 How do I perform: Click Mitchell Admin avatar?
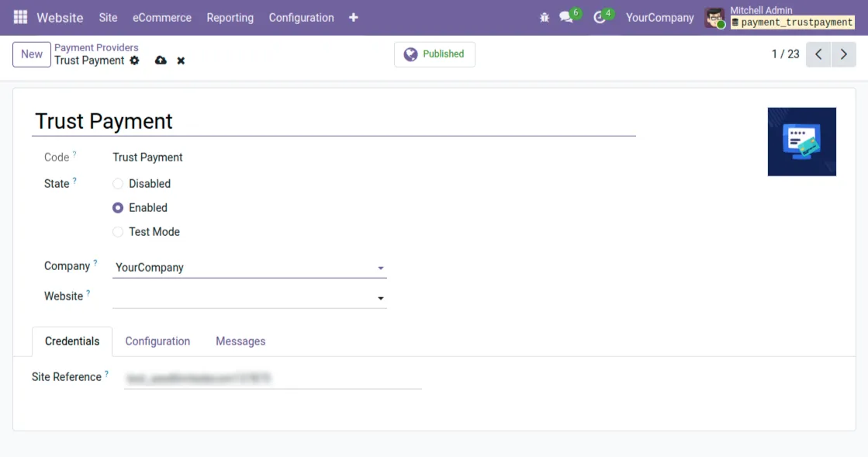714,18
